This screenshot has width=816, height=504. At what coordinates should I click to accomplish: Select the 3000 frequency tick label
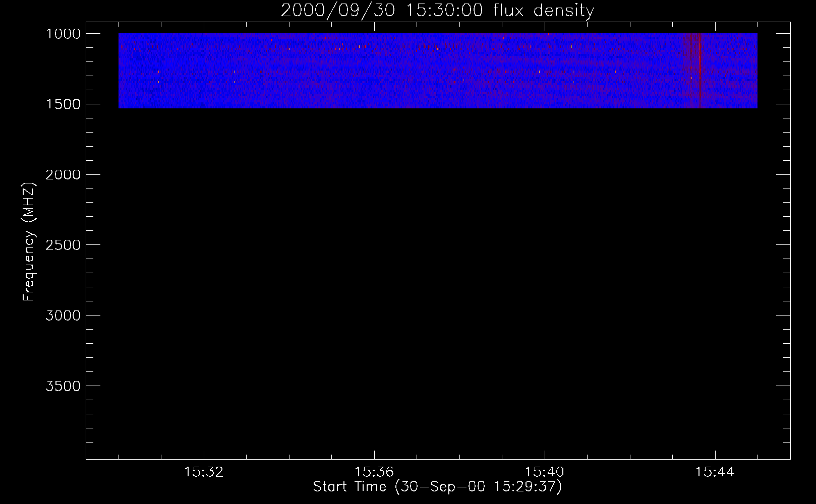63,316
